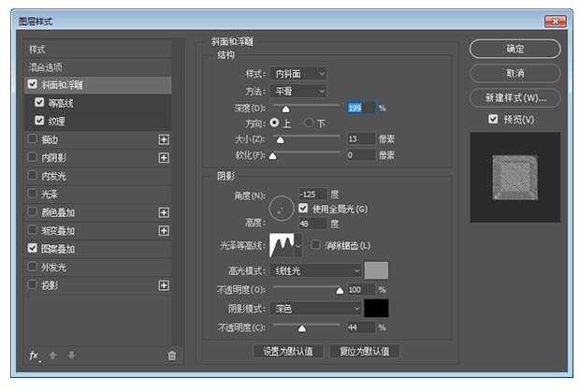Expand the 高光模式 dropdown showing 线性光

[315, 271]
